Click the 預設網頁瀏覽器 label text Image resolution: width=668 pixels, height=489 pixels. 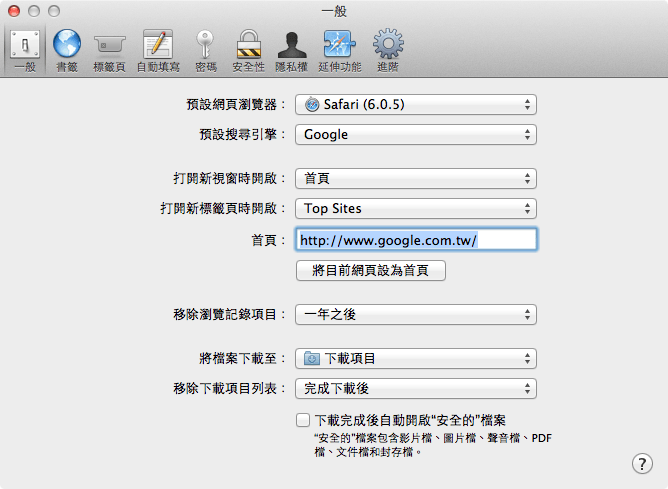coord(236,104)
